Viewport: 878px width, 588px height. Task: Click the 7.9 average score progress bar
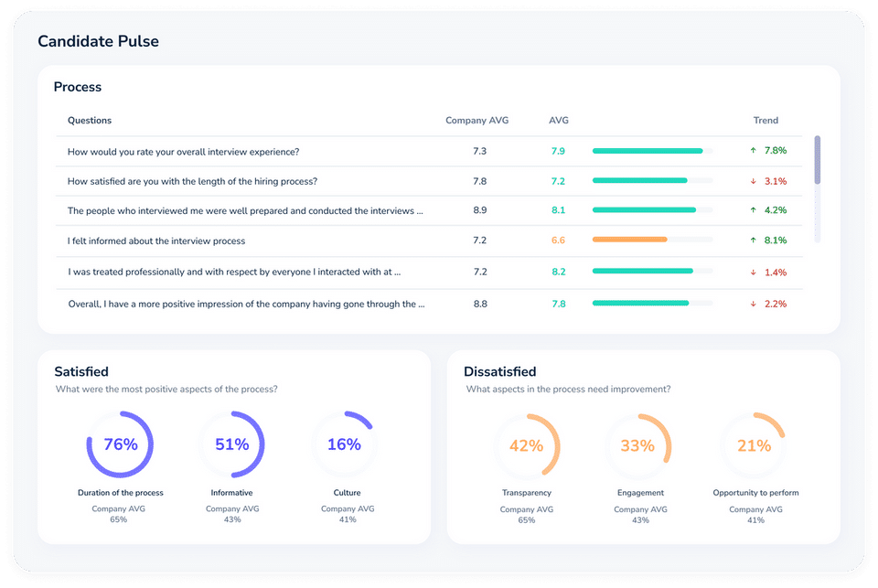[652, 151]
